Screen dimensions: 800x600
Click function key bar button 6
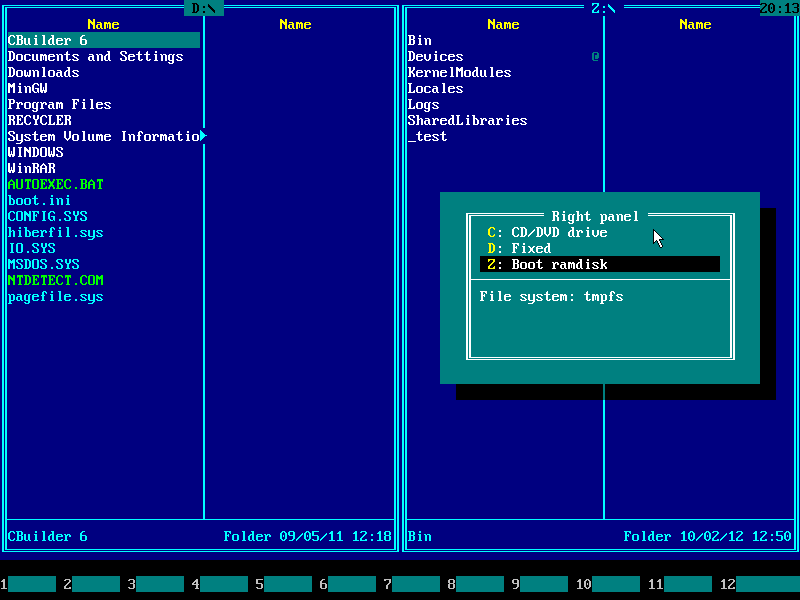click(x=348, y=584)
